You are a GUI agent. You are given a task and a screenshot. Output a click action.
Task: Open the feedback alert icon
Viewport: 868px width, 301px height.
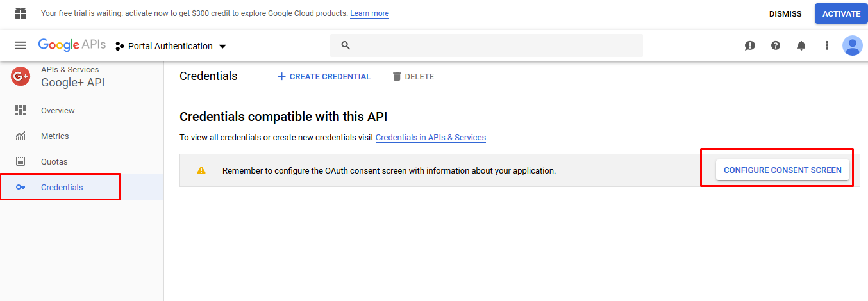click(x=750, y=45)
